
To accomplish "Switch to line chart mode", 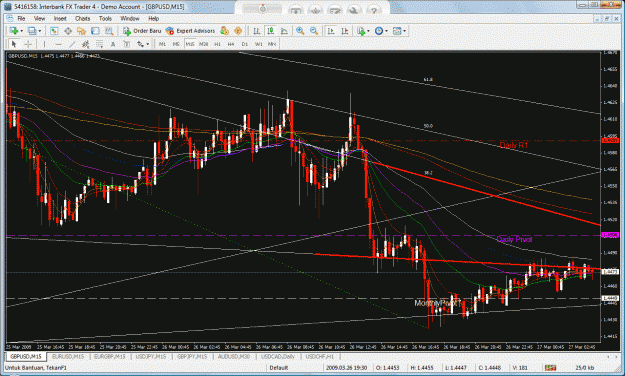I will pyautogui.click(x=284, y=31).
